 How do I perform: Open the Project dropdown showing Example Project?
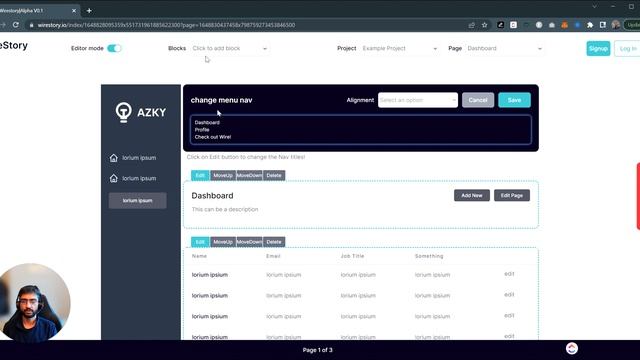(400, 48)
